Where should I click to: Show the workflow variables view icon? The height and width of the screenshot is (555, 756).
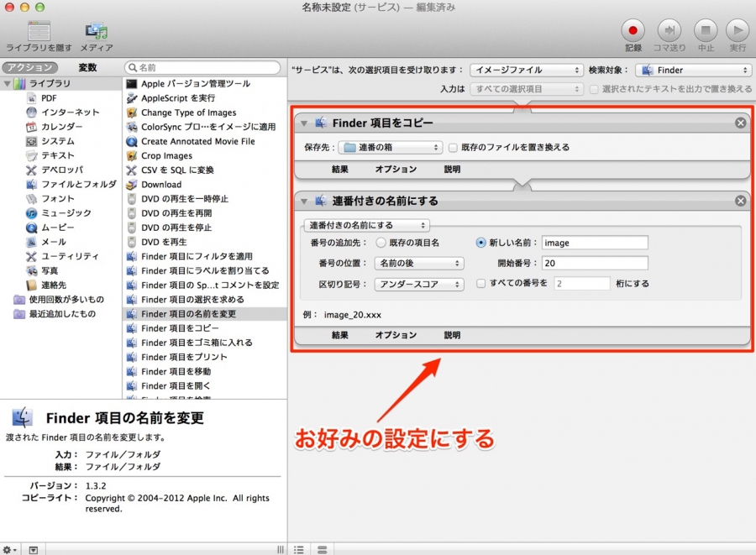(x=322, y=550)
